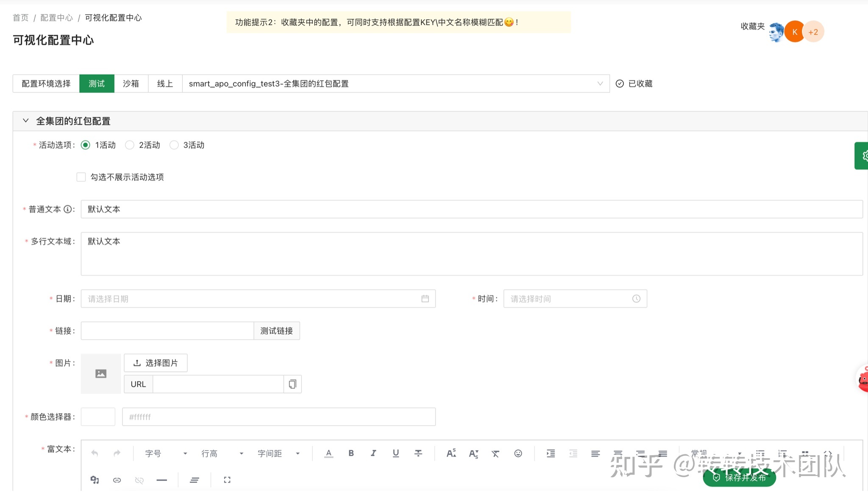The height and width of the screenshot is (501, 868).
Task: Click the info icon next to 普通文本
Action: coord(67,209)
